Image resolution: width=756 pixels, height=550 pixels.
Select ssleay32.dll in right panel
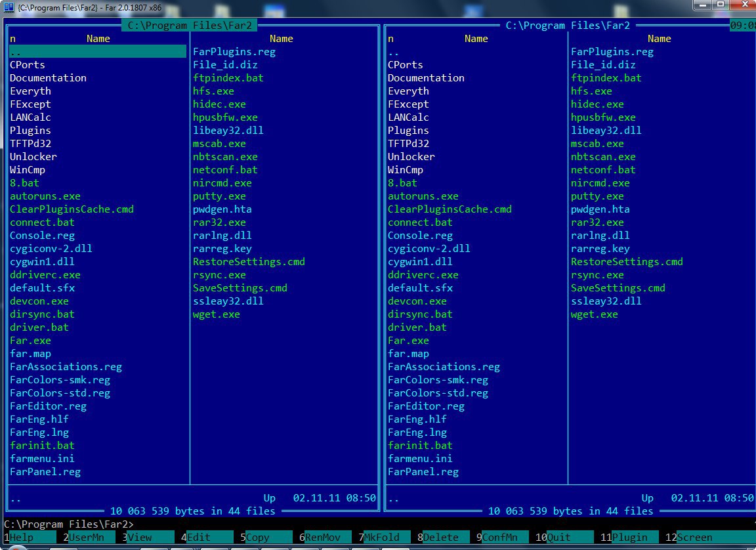pyautogui.click(x=606, y=301)
